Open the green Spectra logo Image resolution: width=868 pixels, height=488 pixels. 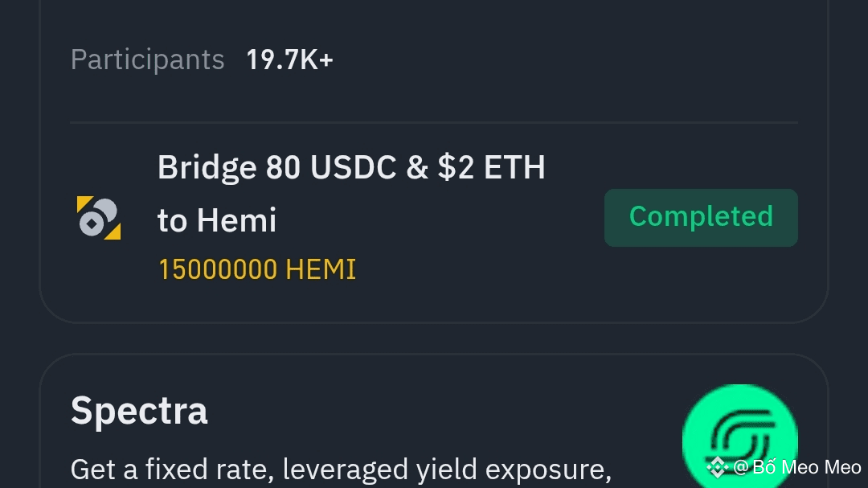[x=739, y=436]
